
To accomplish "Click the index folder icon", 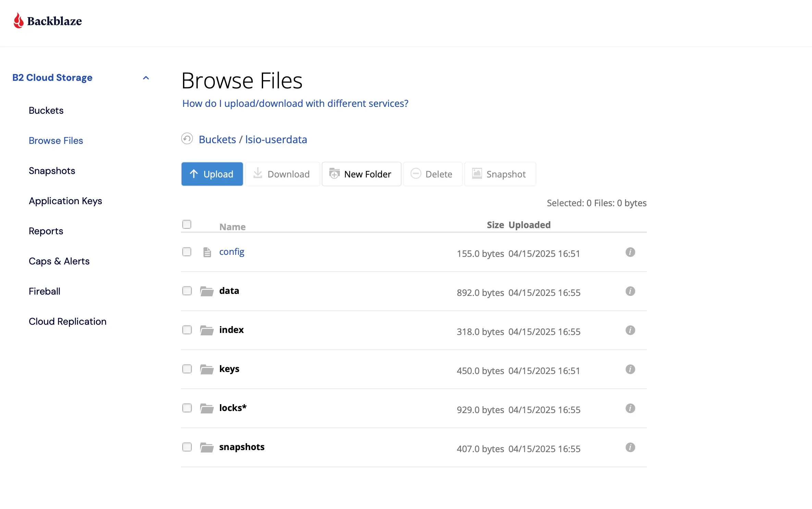I will [x=207, y=330].
